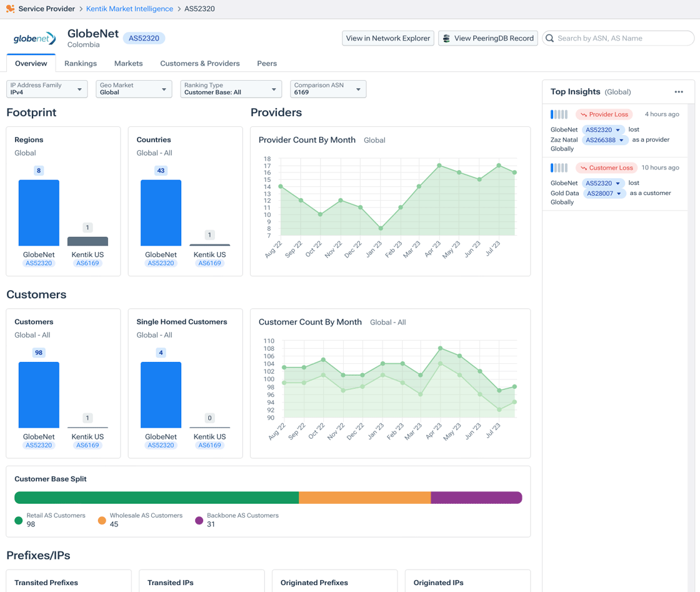Click the AS6169 link under the Regions chart
The image size is (700, 592).
pos(87,263)
